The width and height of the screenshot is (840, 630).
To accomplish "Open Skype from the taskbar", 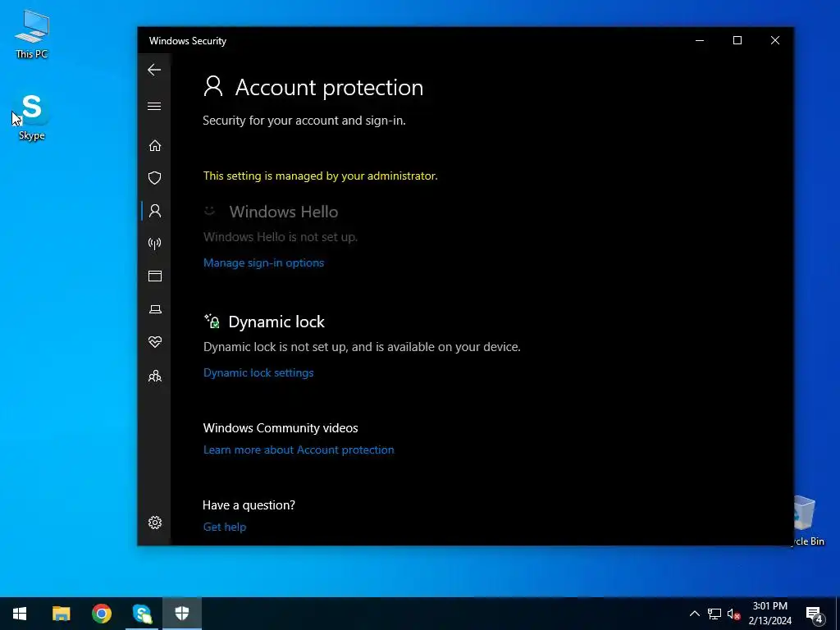I will [142, 614].
